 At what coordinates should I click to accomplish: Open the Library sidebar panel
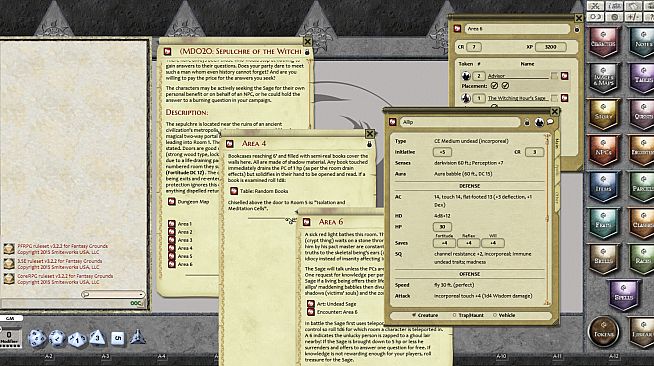642,332
